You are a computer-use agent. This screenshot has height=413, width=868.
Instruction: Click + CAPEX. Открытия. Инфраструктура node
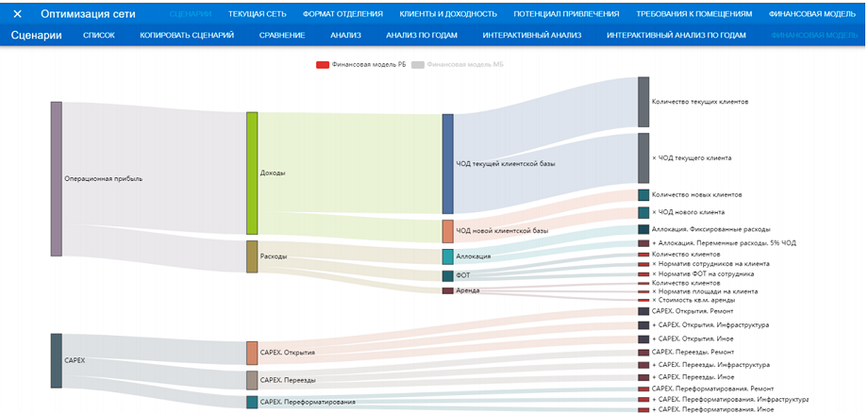[x=643, y=325]
